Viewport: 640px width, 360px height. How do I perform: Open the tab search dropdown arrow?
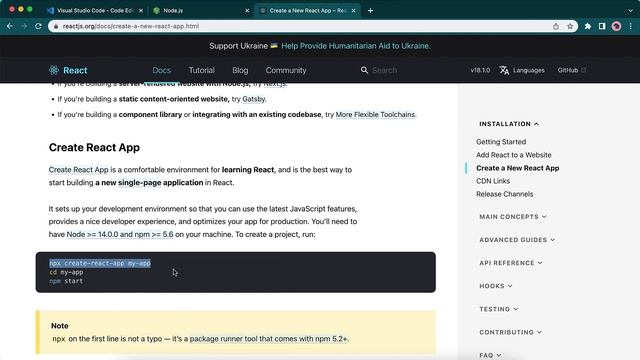tap(631, 11)
